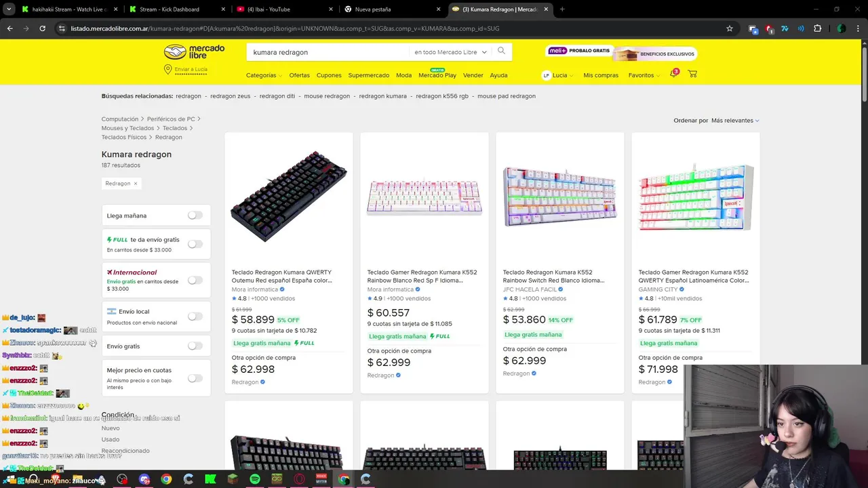Image resolution: width=868 pixels, height=488 pixels.
Task: Open Minecraft from the taskbar
Action: click(x=233, y=479)
